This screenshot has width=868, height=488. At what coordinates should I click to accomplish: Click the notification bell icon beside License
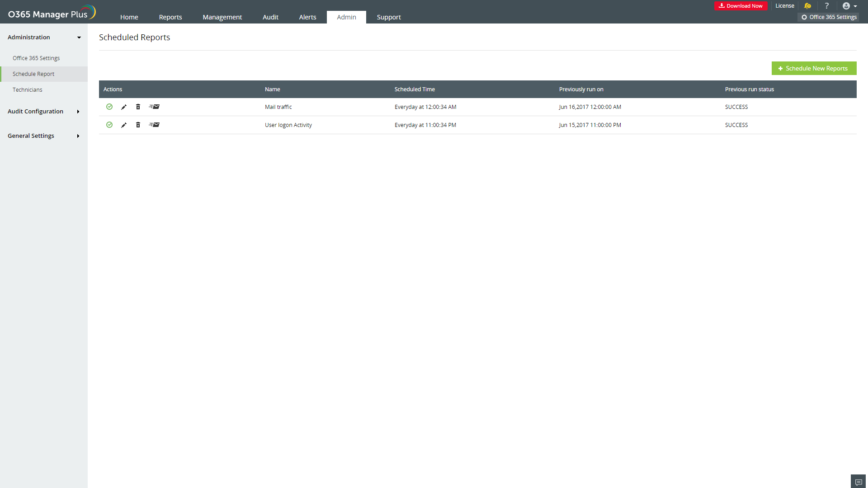point(807,6)
